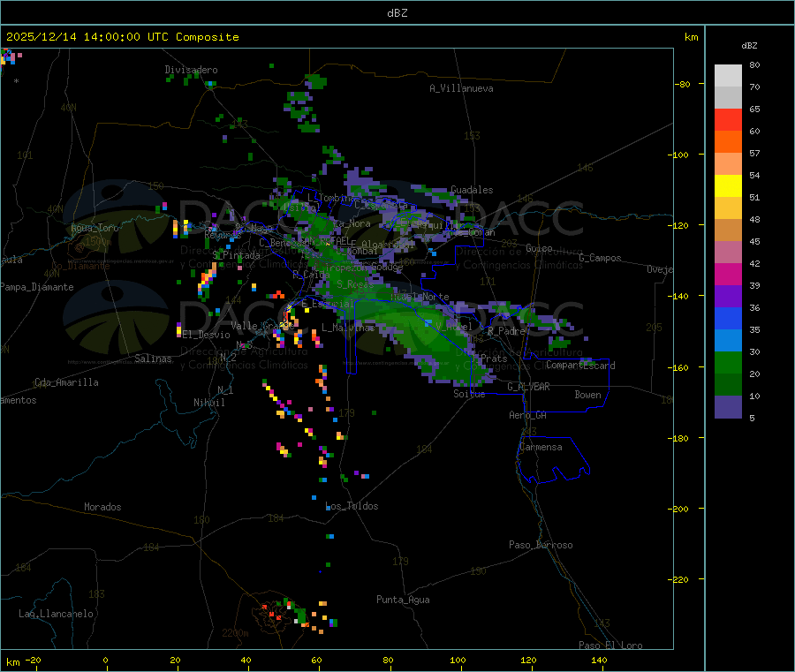Click the 'El_Desvio' label

206,335
